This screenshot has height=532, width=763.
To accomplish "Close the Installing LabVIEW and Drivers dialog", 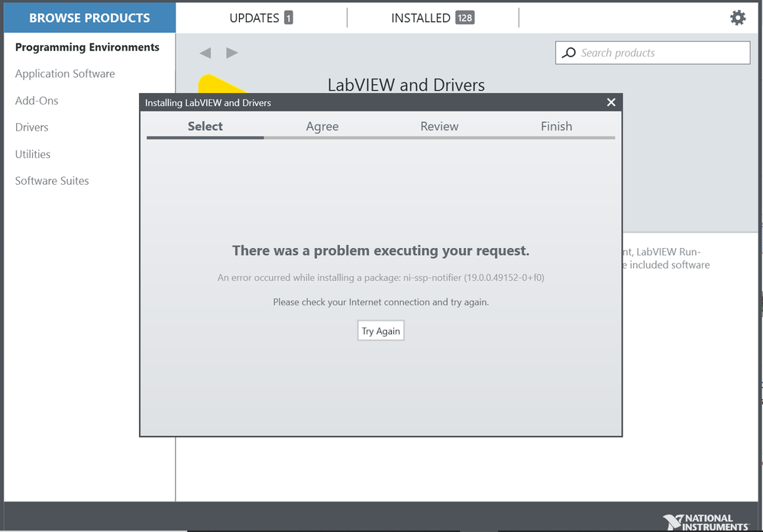I will point(611,102).
